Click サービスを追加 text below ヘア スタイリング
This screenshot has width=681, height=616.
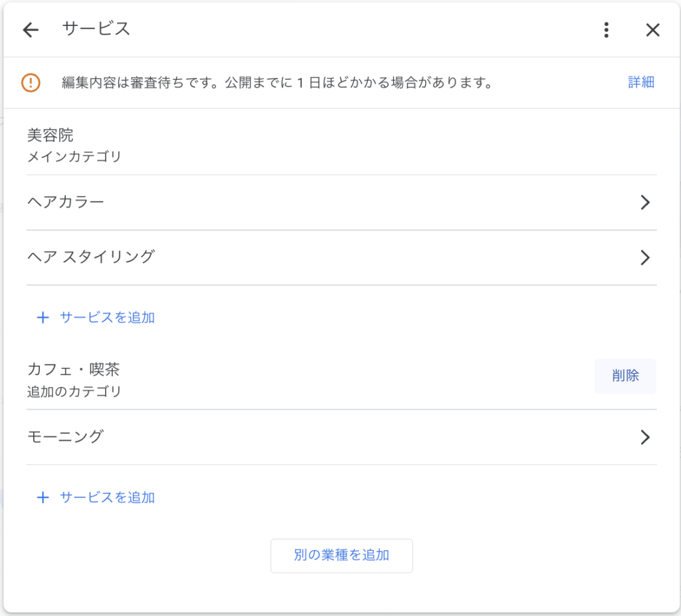(107, 318)
